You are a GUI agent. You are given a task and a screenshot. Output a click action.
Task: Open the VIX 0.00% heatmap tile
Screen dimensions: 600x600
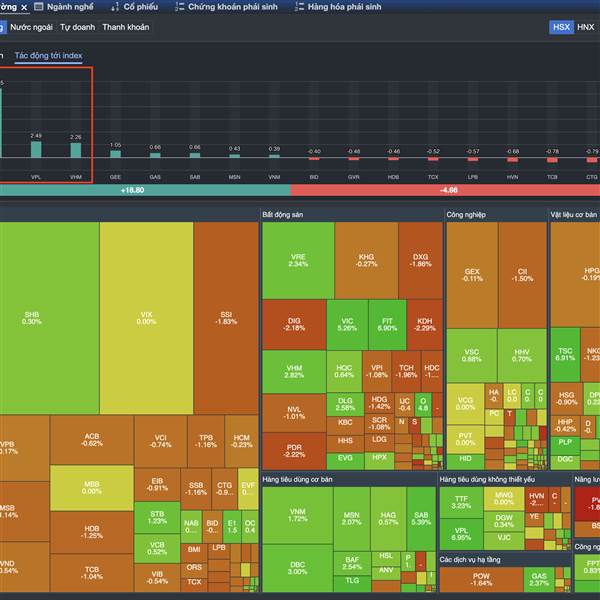147,318
